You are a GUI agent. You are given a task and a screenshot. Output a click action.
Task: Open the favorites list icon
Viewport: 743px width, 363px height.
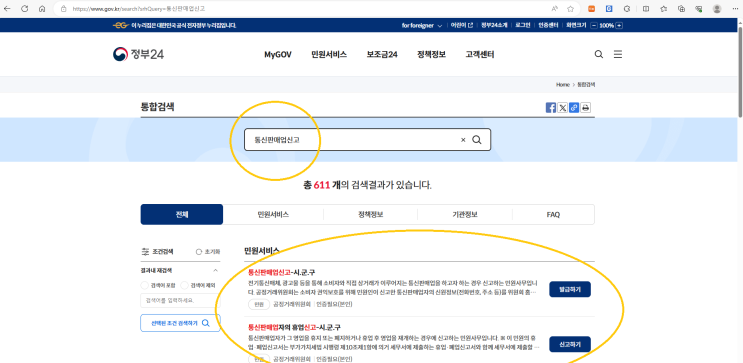click(x=663, y=9)
